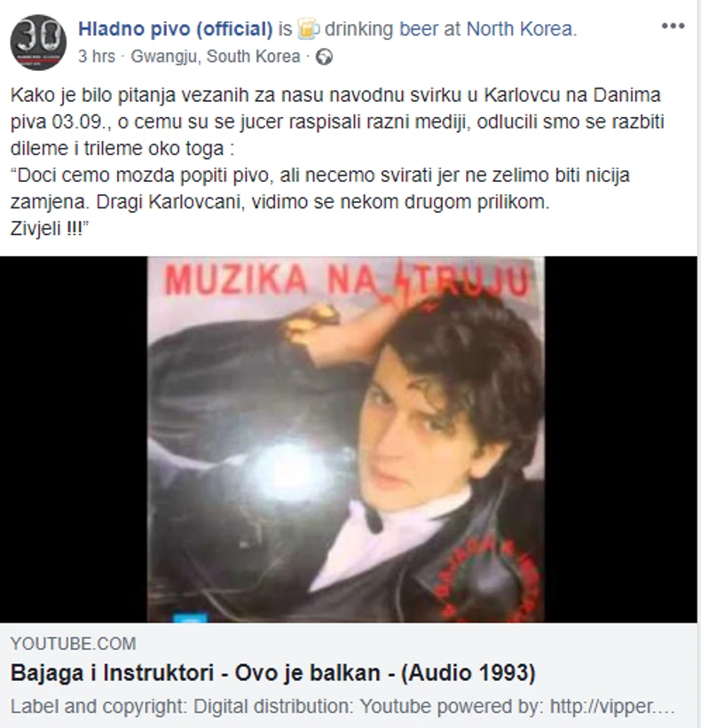Click the 'drinking beer at' activity text
Screen dimensions: 701x728
[392, 28]
